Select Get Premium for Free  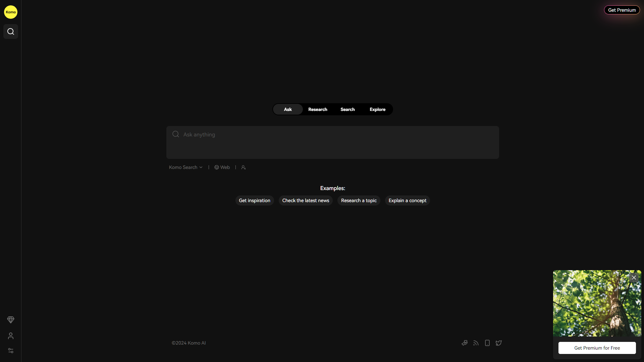(597, 348)
